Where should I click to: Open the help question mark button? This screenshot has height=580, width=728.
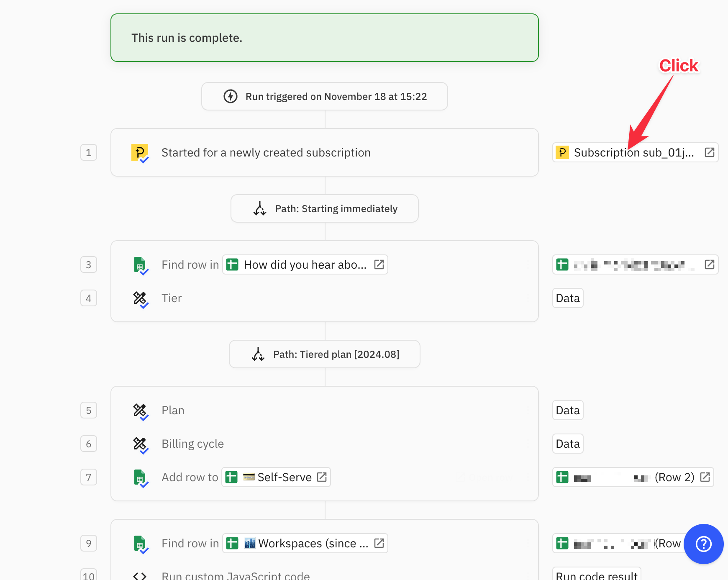coord(703,544)
